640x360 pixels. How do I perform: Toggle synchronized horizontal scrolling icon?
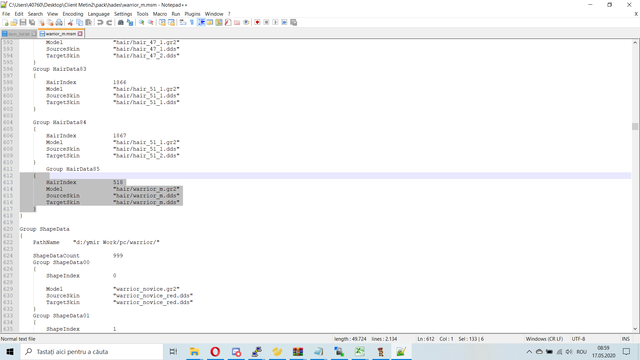click(x=171, y=22)
